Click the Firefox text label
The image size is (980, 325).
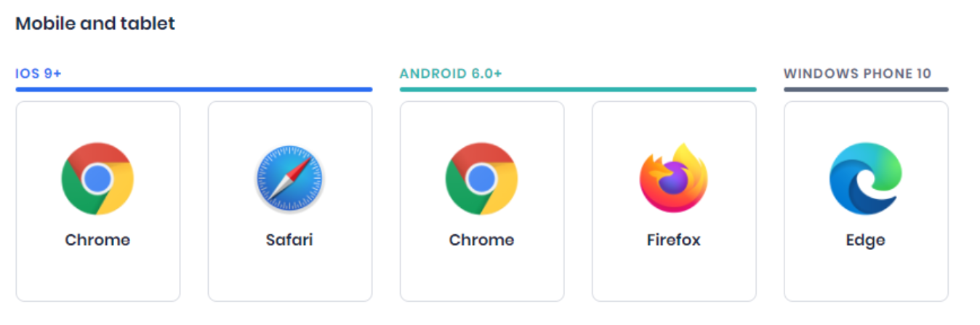(x=674, y=240)
